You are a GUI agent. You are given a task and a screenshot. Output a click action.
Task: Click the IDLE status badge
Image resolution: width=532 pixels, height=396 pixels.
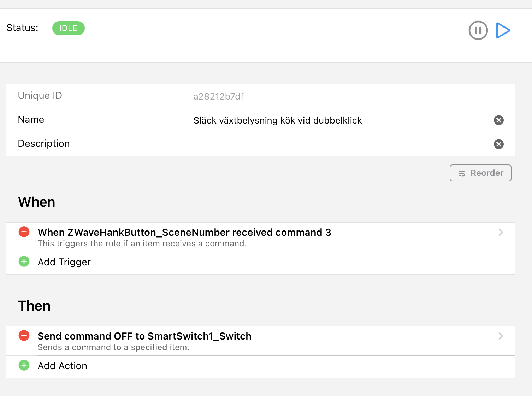click(68, 28)
